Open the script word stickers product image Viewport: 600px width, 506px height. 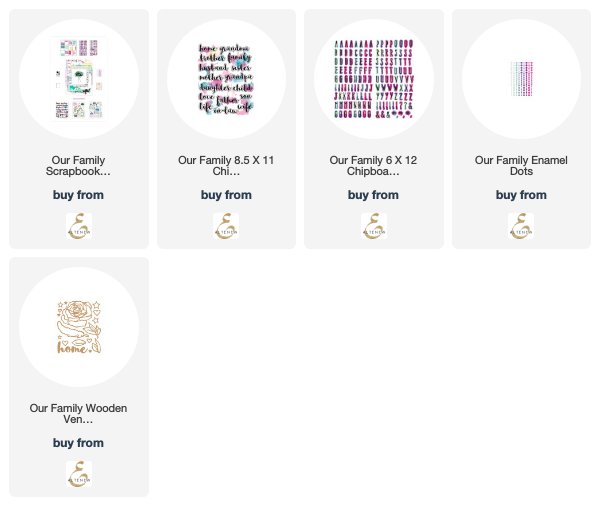(226, 79)
